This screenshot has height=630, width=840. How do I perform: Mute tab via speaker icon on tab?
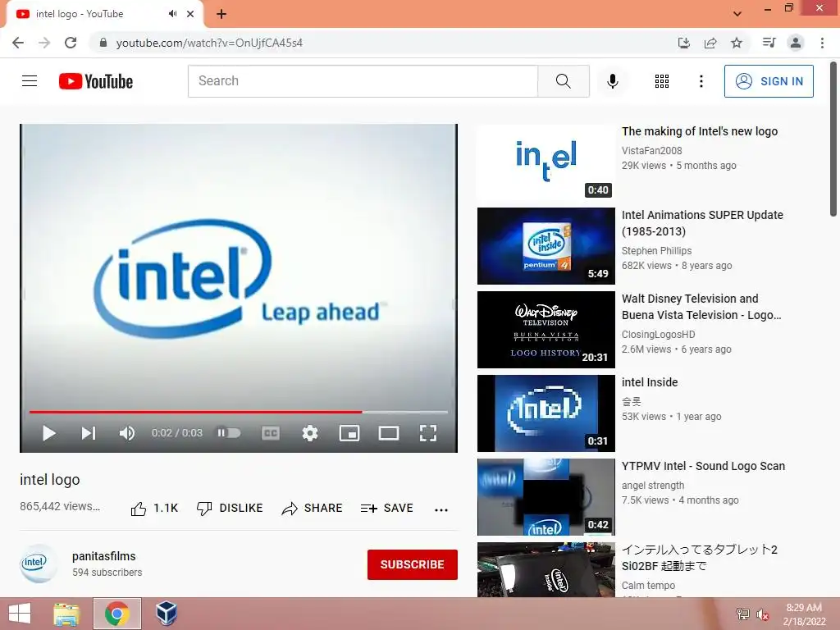point(172,14)
